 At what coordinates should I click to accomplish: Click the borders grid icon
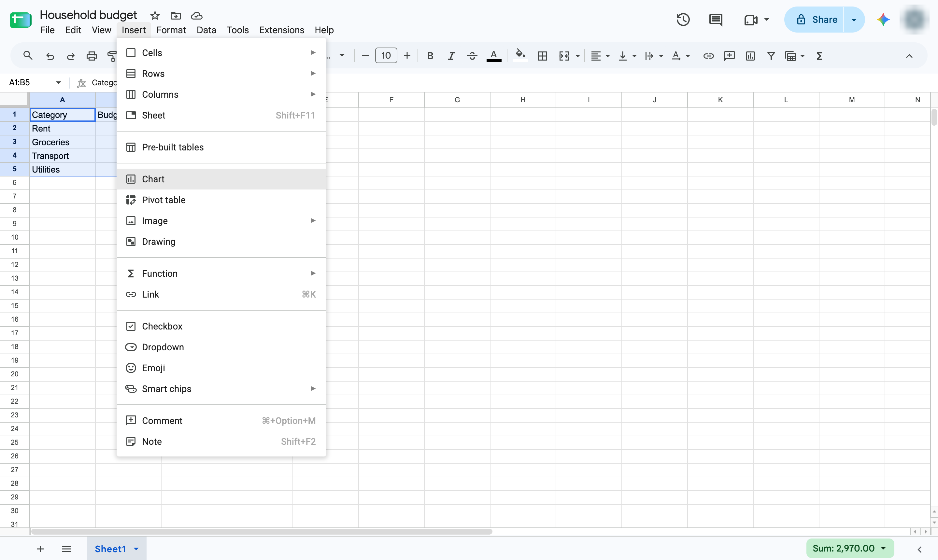pyautogui.click(x=542, y=56)
